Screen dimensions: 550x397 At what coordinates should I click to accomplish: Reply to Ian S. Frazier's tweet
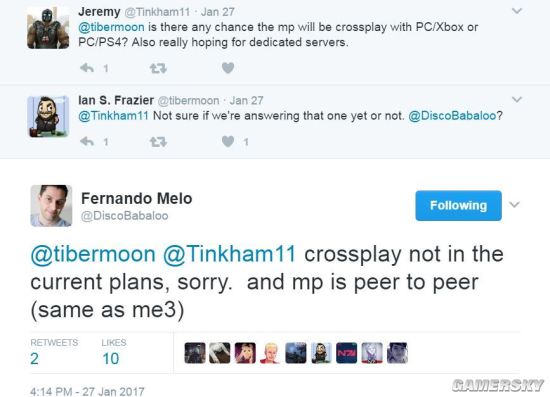click(x=87, y=142)
